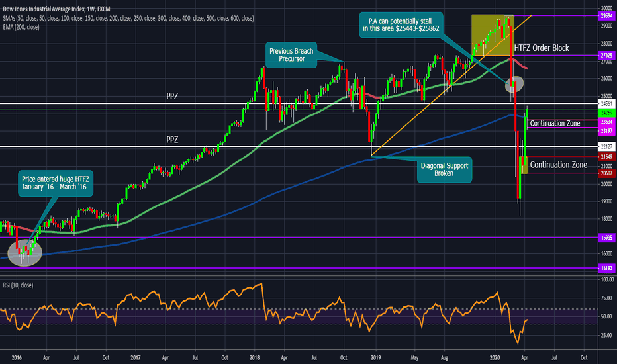This screenshot has width=617, height=364.
Task: Click the Continuation Zone label between 23634 and 23197
Action: tap(555, 124)
